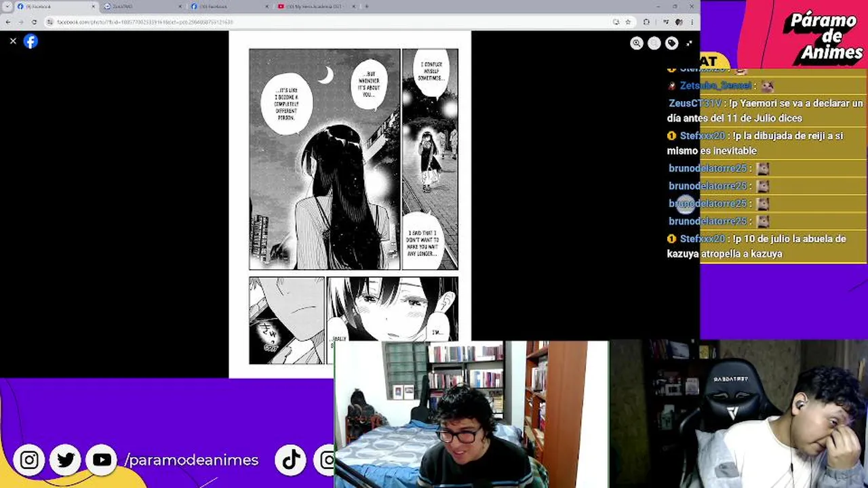Click the YouTube icon in bottom banner
The image size is (868, 488).
coord(102,460)
